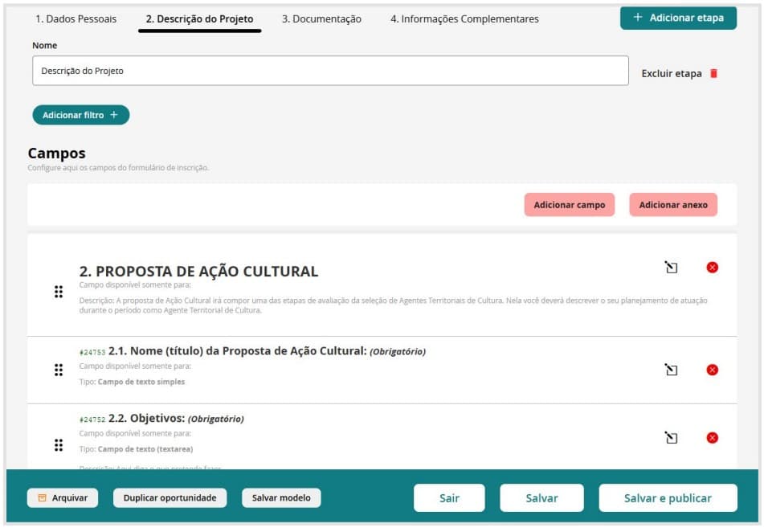This screenshot has width=764, height=532.
Task: Click the Adicionar etapa button
Action: click(678, 18)
